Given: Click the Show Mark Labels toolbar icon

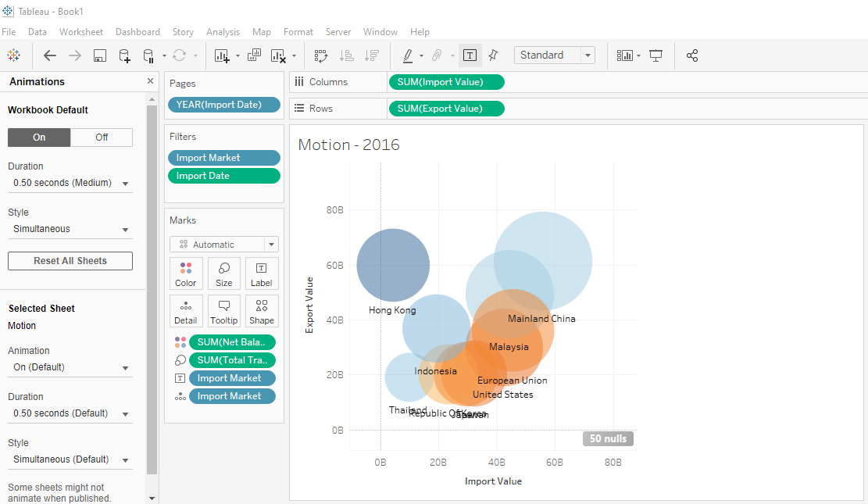Looking at the screenshot, I should [470, 55].
